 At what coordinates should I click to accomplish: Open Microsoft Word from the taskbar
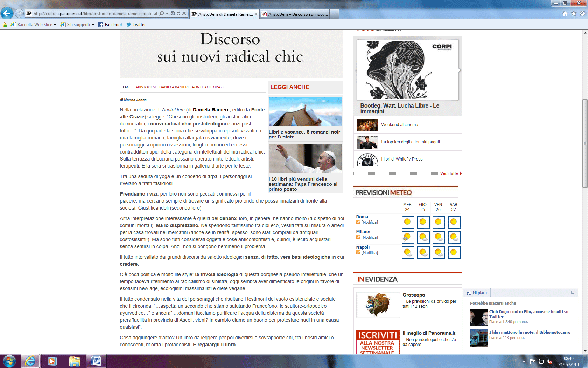96,361
